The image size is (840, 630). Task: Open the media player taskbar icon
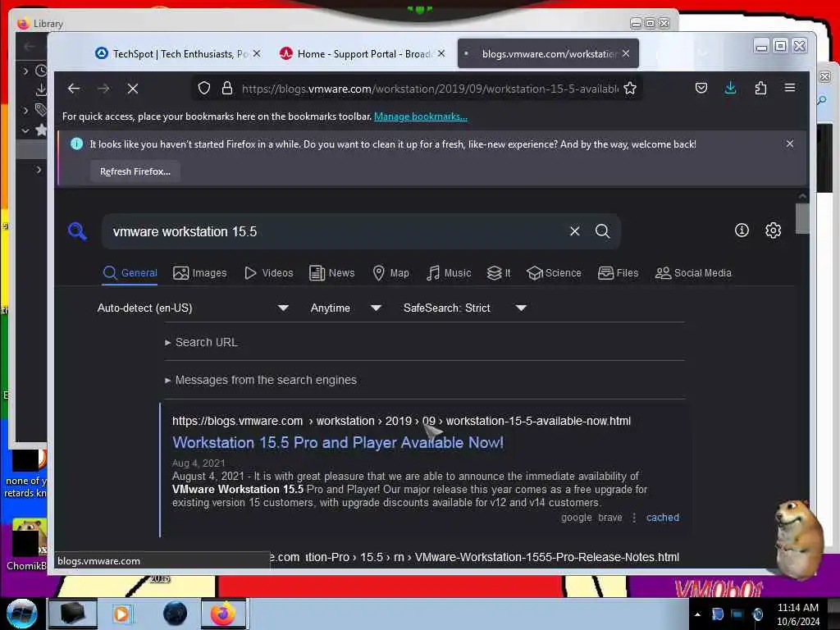(121, 614)
